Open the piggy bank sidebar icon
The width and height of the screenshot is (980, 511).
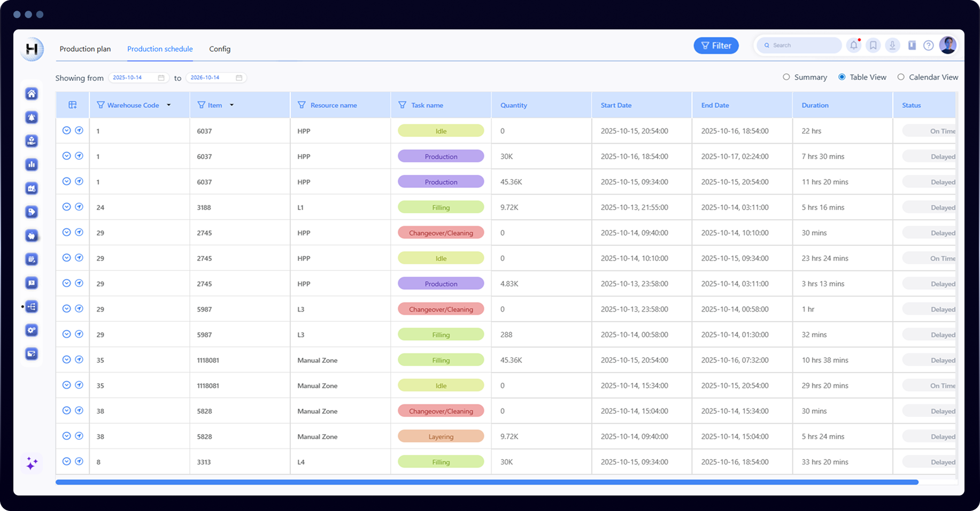click(32, 235)
